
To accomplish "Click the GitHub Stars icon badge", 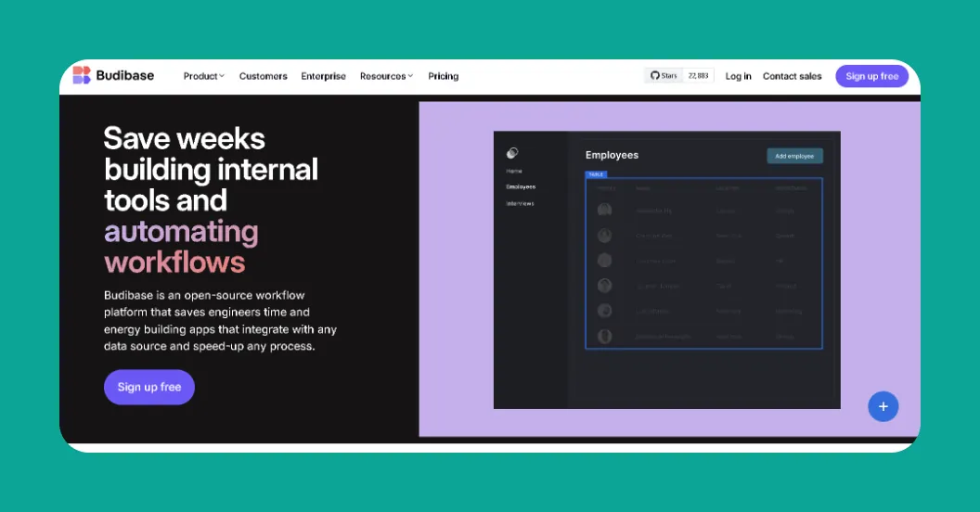I will point(664,76).
